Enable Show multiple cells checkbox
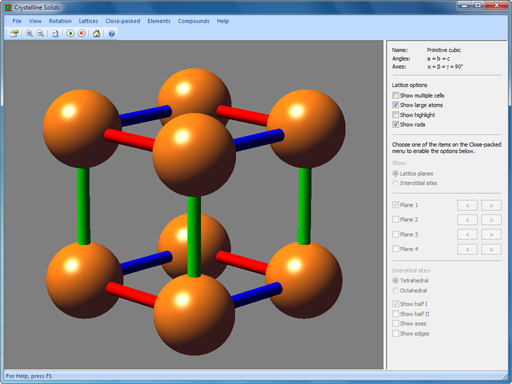512x384 pixels. 395,95
